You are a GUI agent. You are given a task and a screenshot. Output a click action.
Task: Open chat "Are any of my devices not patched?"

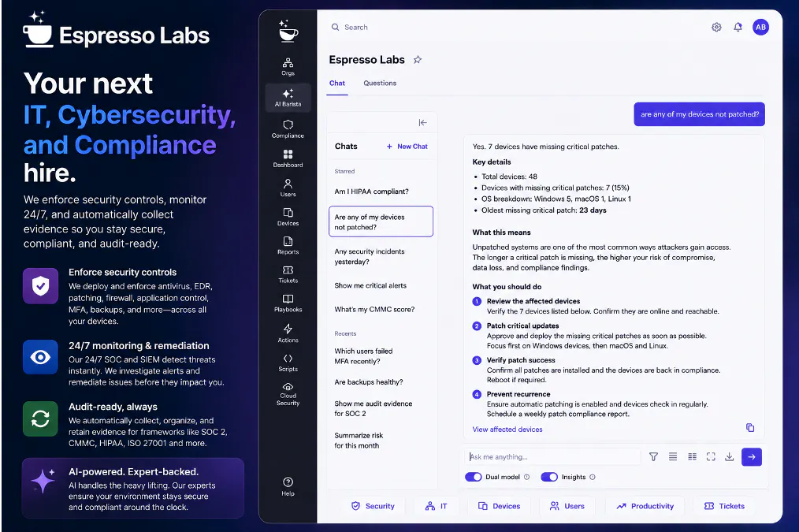[381, 221]
